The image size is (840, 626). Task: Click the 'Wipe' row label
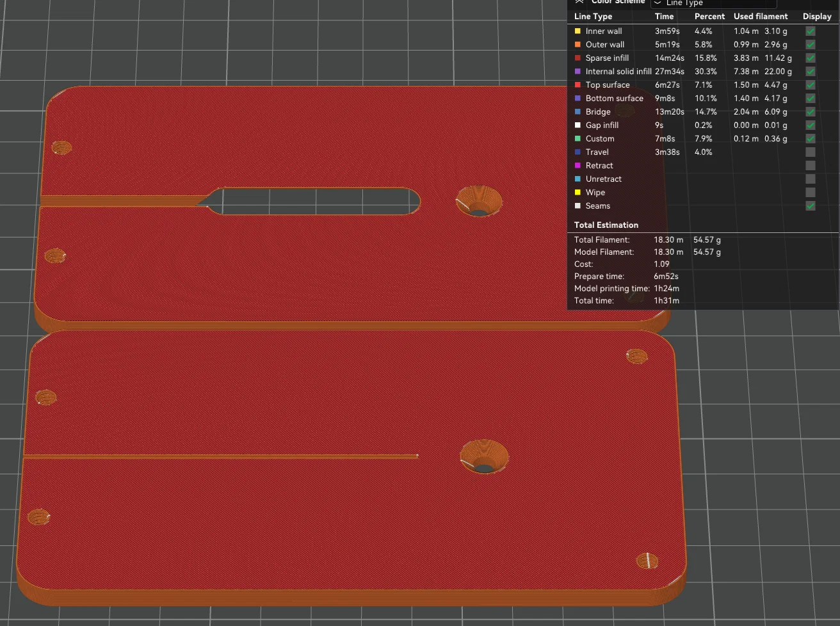595,192
